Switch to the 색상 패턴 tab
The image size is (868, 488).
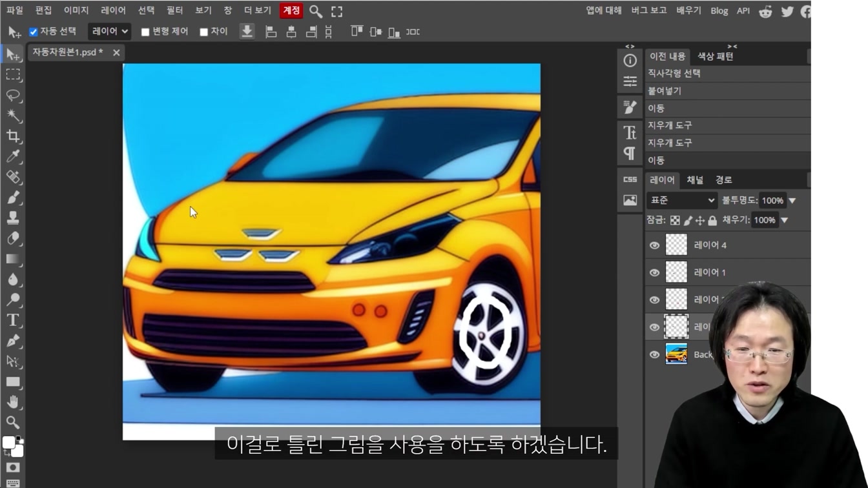(716, 56)
